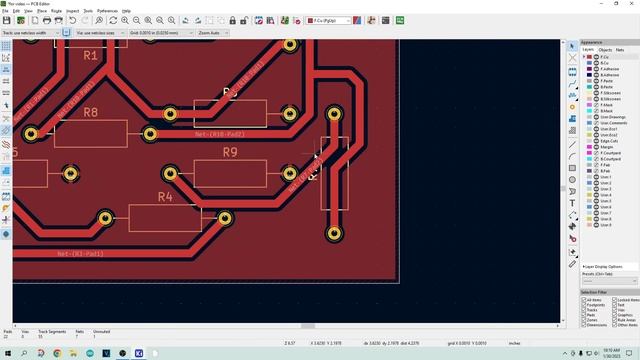The height and width of the screenshot is (360, 640).
Task: Open the Presets dropdown
Action: [610, 281]
